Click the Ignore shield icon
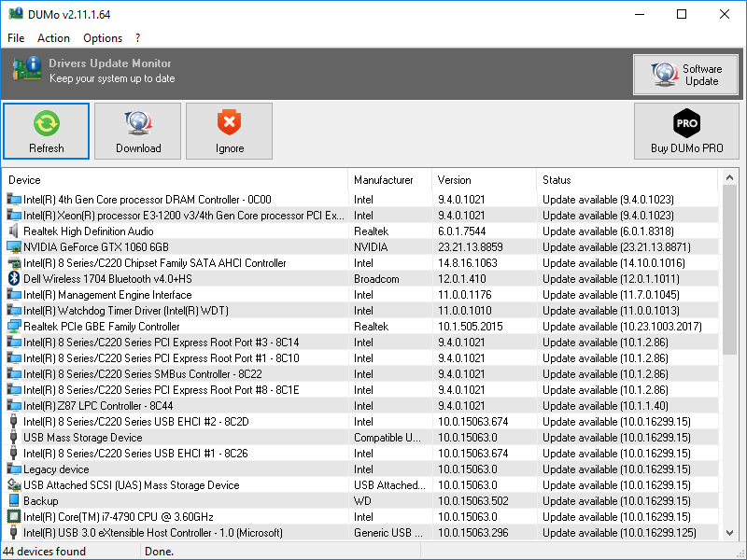Image resolution: width=747 pixels, height=560 pixels. 229,122
